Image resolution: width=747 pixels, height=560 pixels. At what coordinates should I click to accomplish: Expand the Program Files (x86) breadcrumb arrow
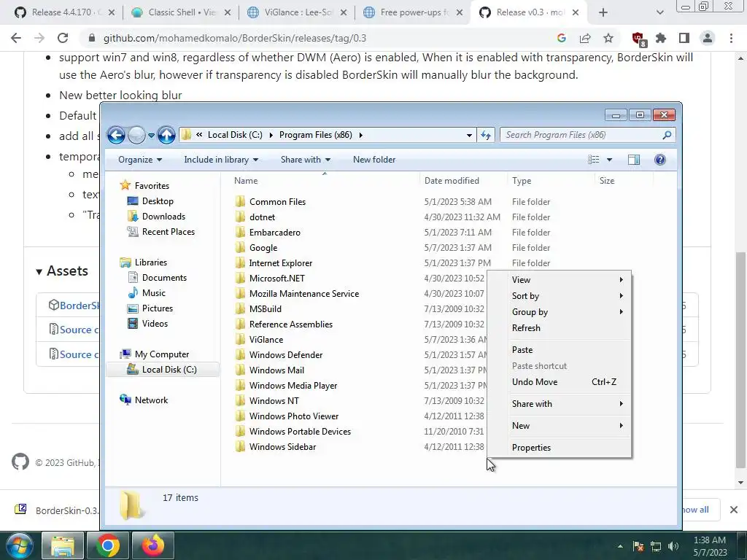pyautogui.click(x=360, y=135)
